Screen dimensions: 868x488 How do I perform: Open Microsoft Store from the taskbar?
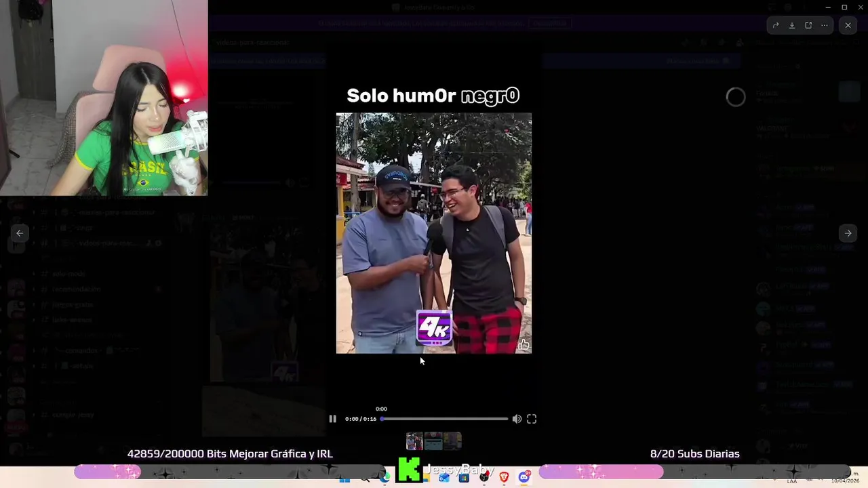464,477
